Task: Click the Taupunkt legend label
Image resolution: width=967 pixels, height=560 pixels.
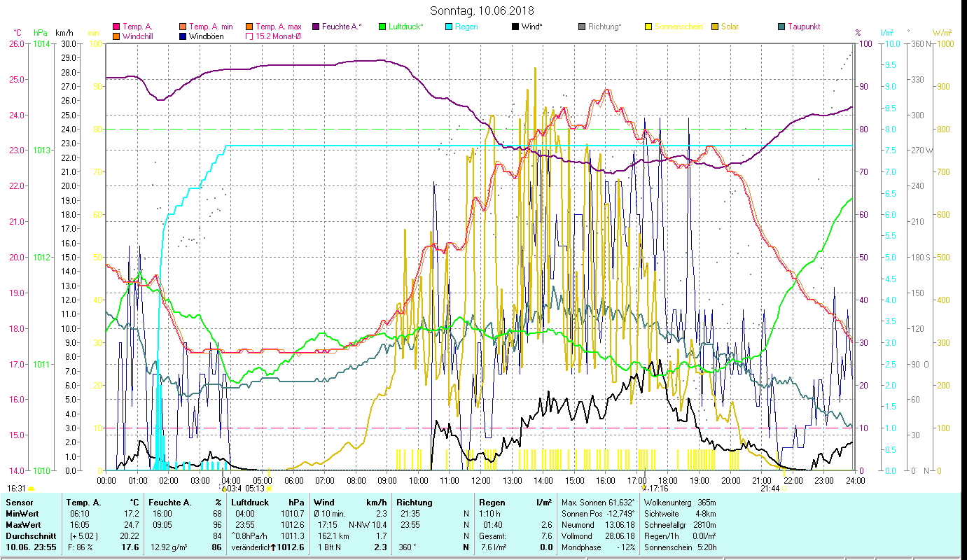Action: pyautogui.click(x=803, y=27)
